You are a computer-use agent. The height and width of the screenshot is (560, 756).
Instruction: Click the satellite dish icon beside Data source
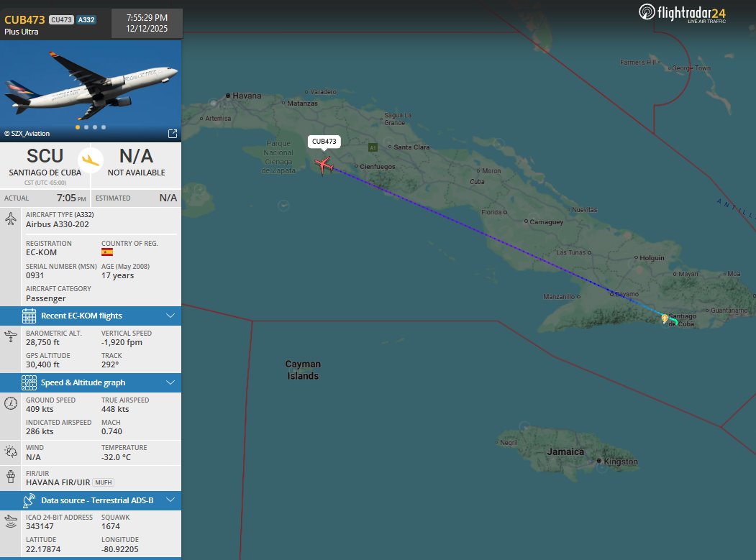click(29, 501)
